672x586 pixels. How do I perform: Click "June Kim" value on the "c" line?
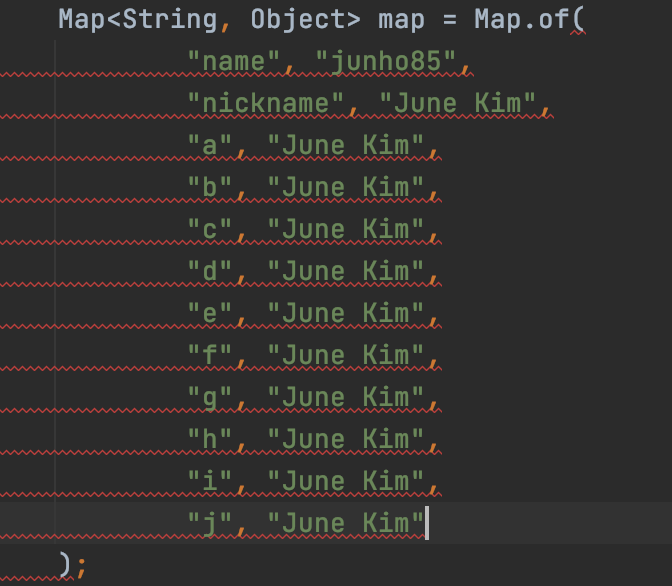pyautogui.click(x=346, y=229)
